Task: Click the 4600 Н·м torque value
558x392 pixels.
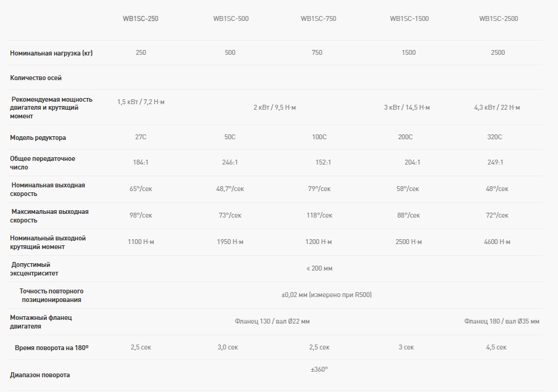Action: click(497, 242)
